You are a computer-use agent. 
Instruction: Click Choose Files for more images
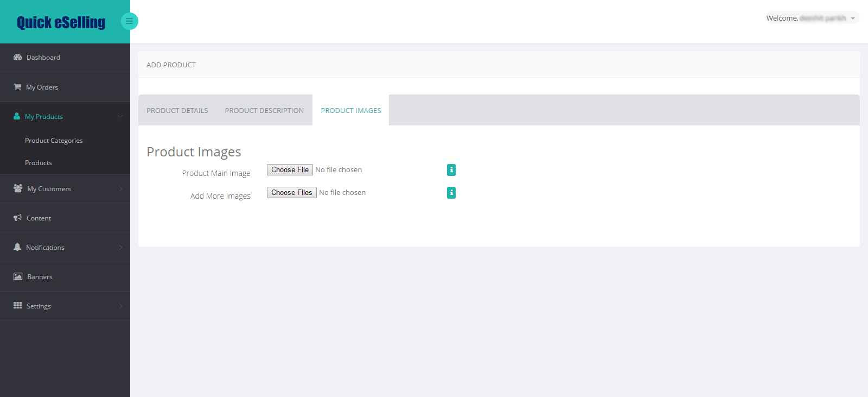(292, 193)
